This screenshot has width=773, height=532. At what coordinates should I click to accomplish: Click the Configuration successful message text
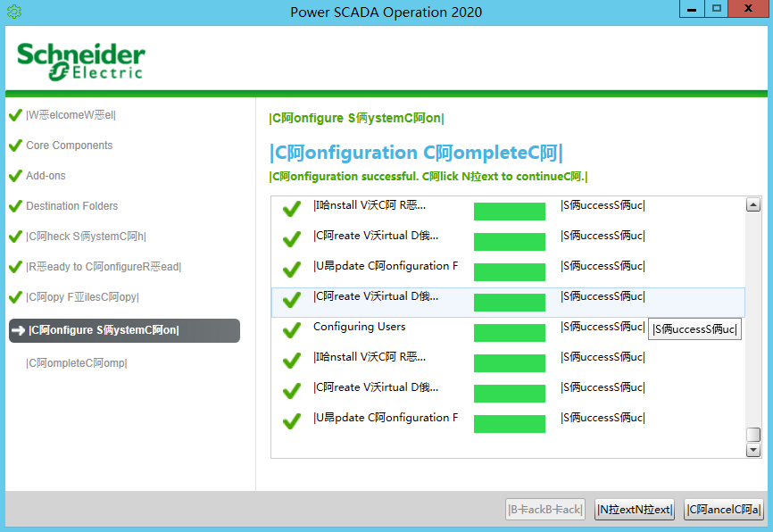pos(428,177)
